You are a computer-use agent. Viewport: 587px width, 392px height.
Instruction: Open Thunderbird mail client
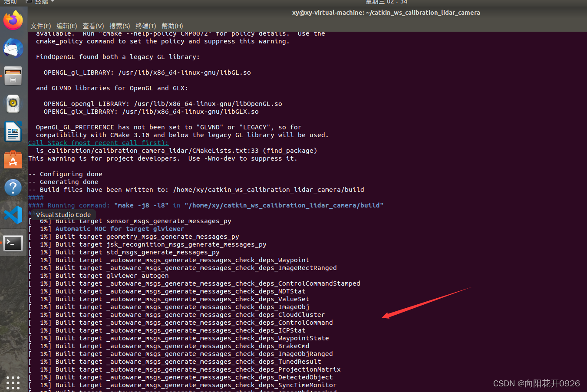pyautogui.click(x=13, y=48)
